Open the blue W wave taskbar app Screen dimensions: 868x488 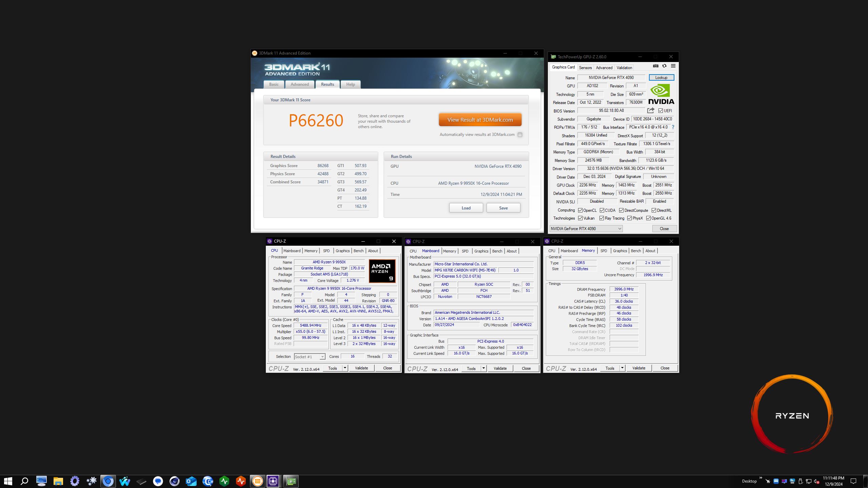[x=125, y=481]
